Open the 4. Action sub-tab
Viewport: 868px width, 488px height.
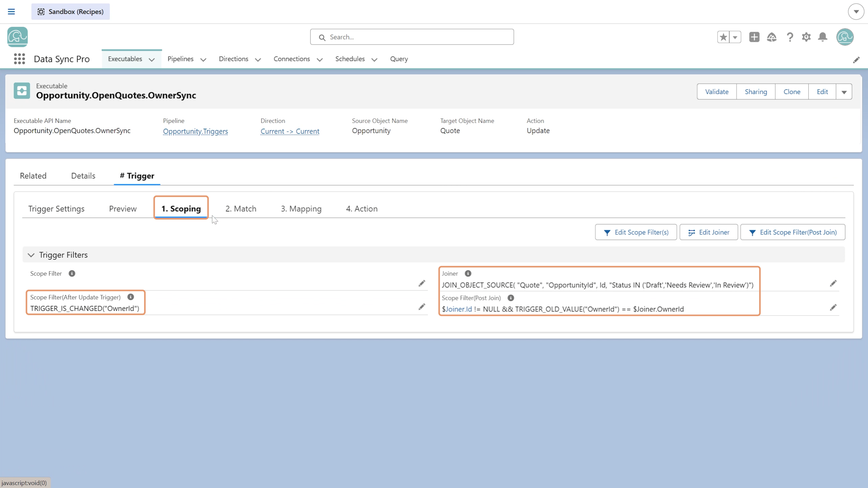click(x=362, y=209)
